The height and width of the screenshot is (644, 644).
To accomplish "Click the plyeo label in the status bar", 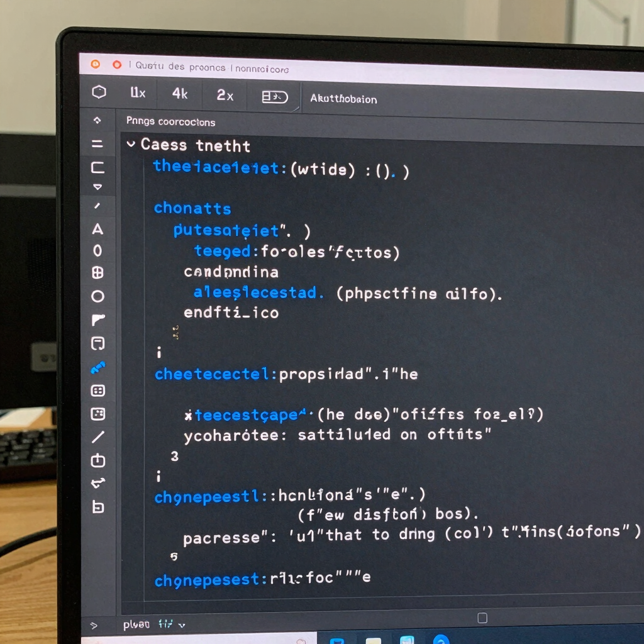I will 136,625.
